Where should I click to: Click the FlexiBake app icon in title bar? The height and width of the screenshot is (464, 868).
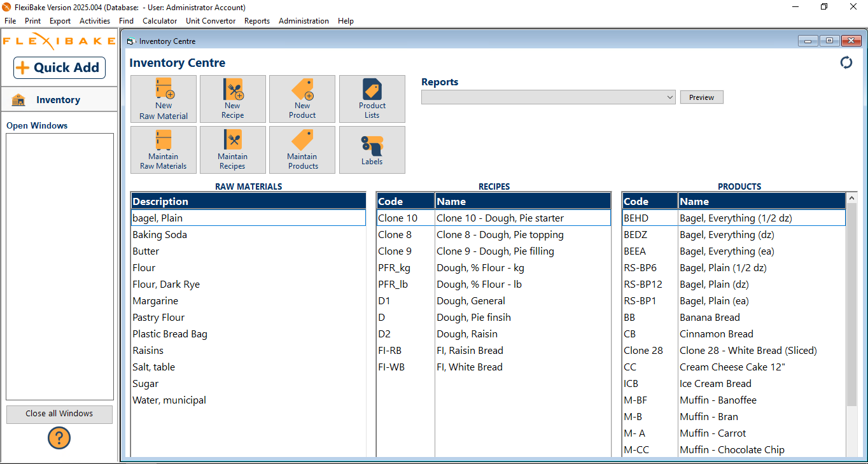pyautogui.click(x=6, y=7)
